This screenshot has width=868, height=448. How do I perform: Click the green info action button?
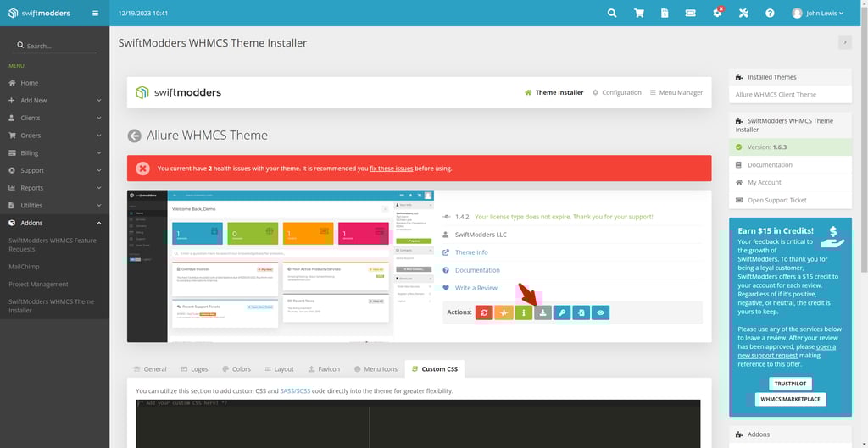524,312
